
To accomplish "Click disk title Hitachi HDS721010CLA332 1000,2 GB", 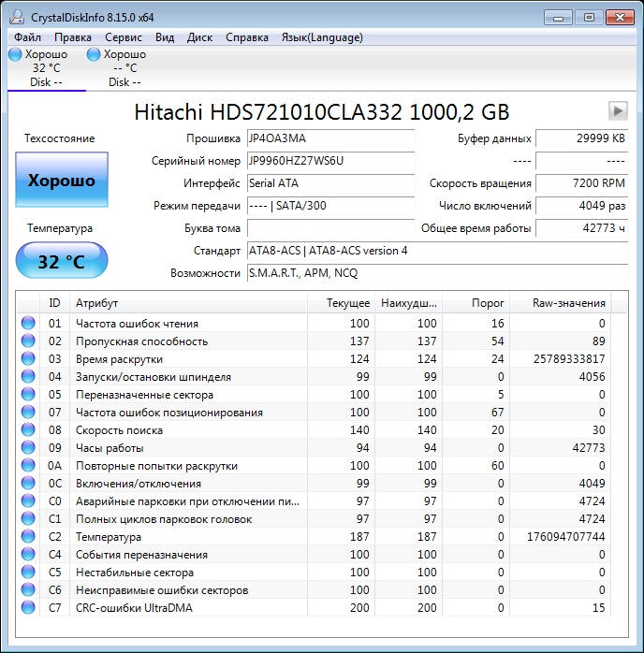I will pyautogui.click(x=322, y=111).
